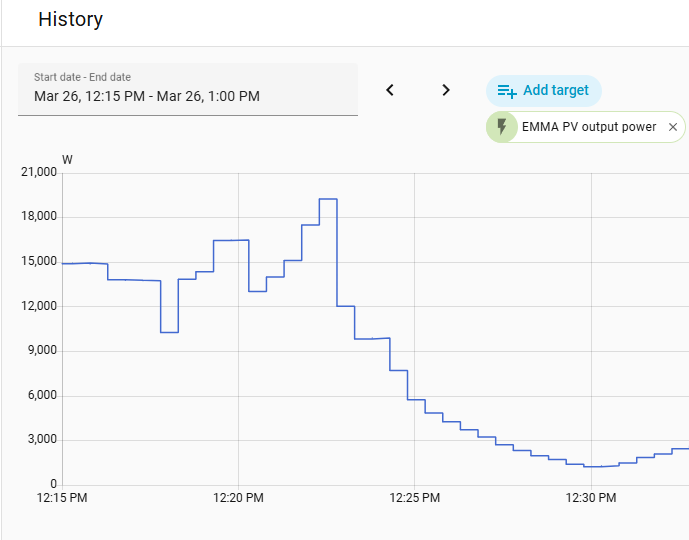Viewport: 689px width, 540px height.
Task: Click the lightning bolt icon on EMMA chip
Action: coord(502,127)
